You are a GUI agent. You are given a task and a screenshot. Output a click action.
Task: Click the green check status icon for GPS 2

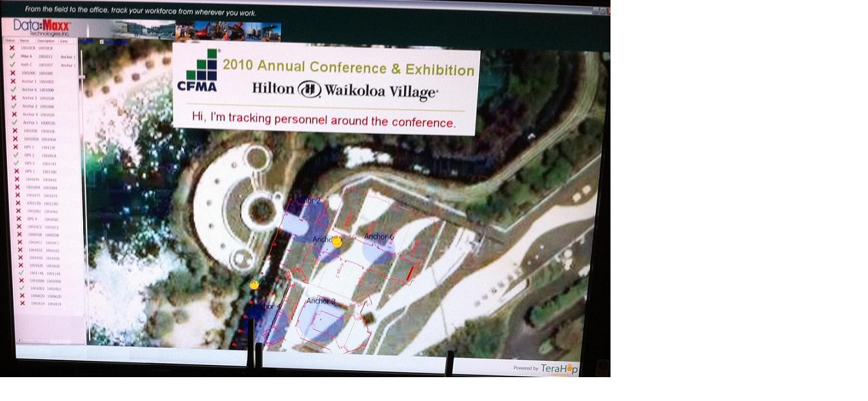15,155
